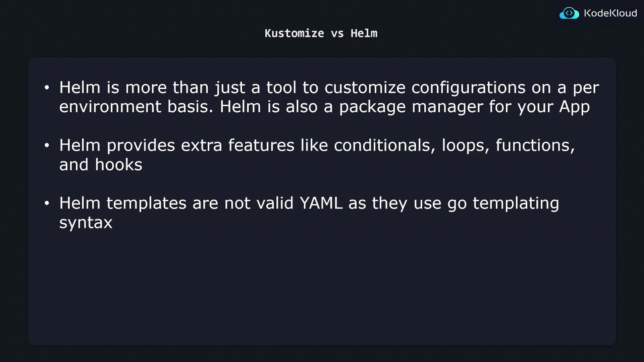
Task: Click the word "conditionals" in the second bullet
Action: click(x=382, y=145)
